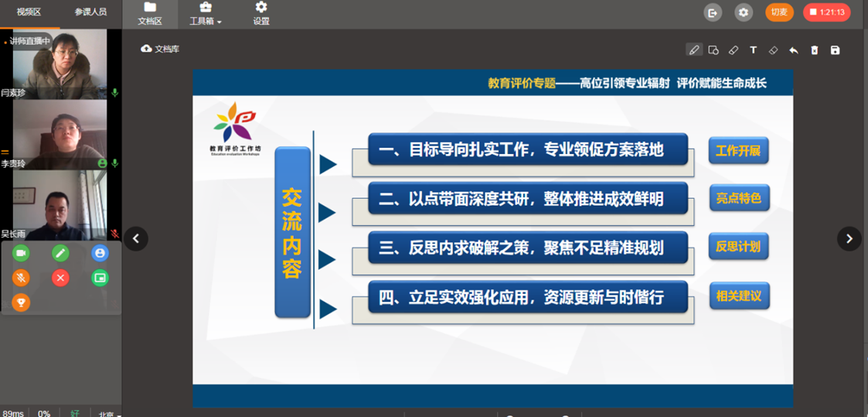
Task: Open the 工具箱 dropdown menu
Action: [x=206, y=14]
